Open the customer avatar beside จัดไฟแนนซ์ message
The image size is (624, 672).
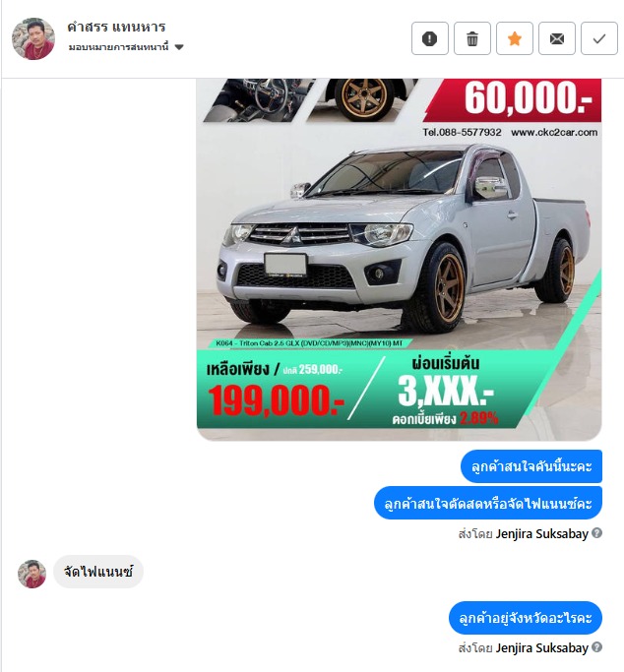point(31,574)
